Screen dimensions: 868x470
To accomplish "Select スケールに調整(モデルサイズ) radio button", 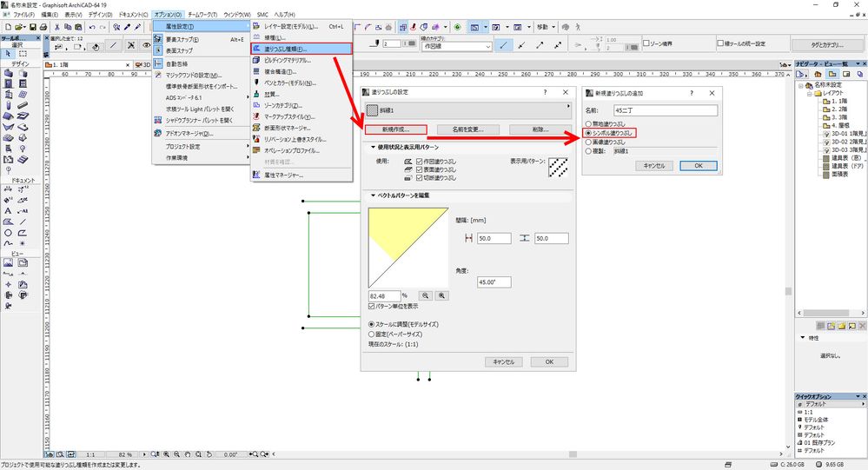I will [372, 324].
